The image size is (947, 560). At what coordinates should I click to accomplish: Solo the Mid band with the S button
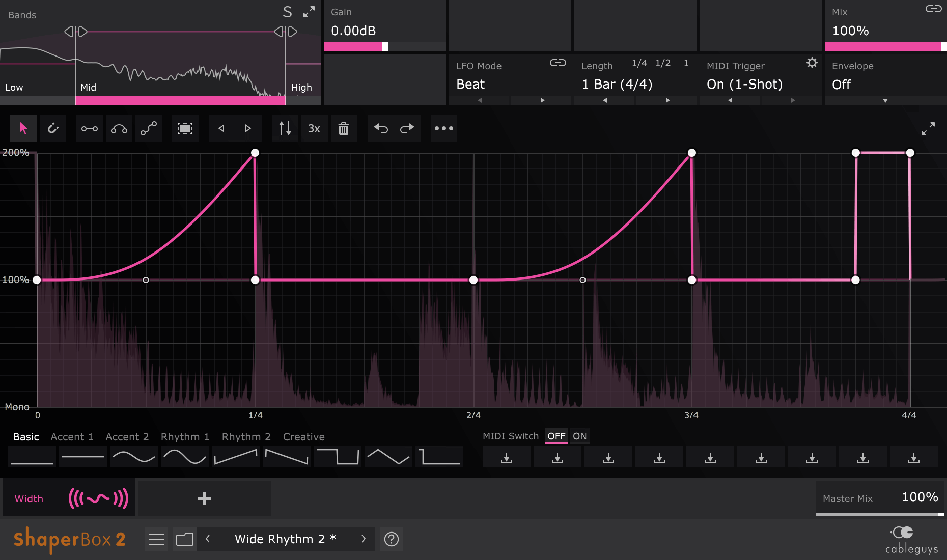point(287,11)
